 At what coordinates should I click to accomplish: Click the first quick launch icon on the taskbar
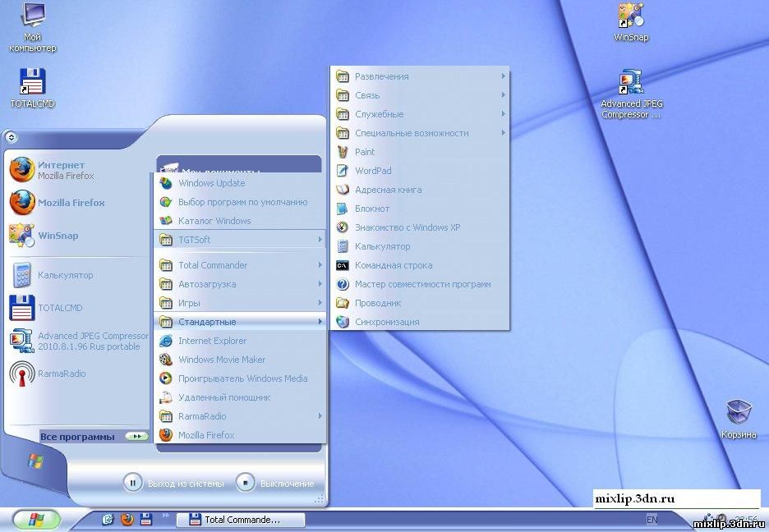108,519
